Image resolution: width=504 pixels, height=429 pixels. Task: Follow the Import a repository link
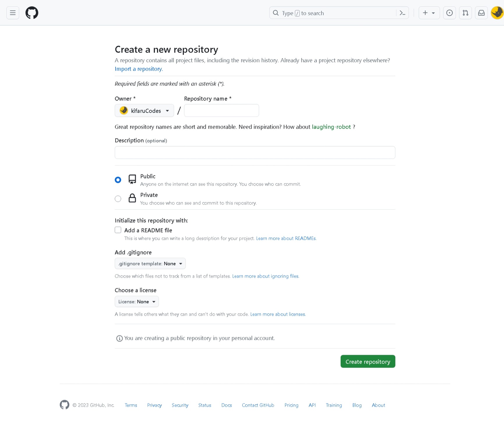point(139,69)
